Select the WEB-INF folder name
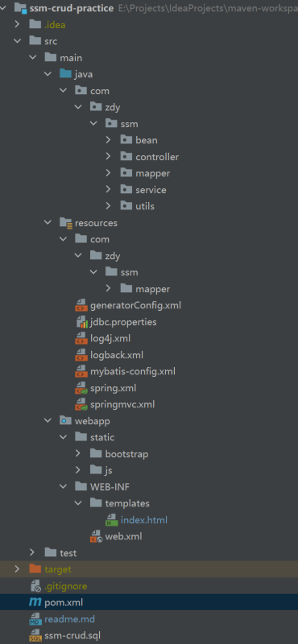 click(x=110, y=487)
